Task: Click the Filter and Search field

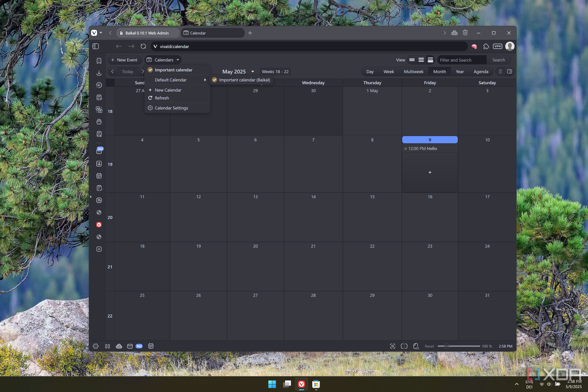Action: (x=462, y=60)
